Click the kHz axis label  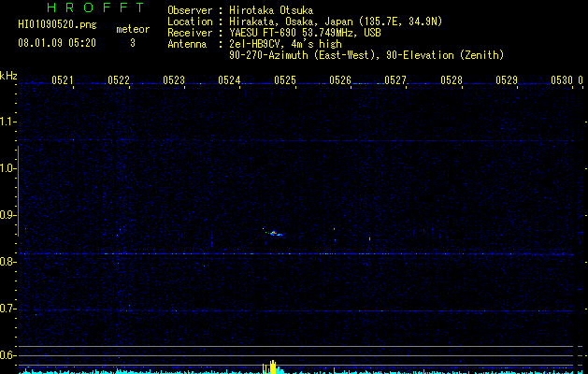[x=8, y=76]
